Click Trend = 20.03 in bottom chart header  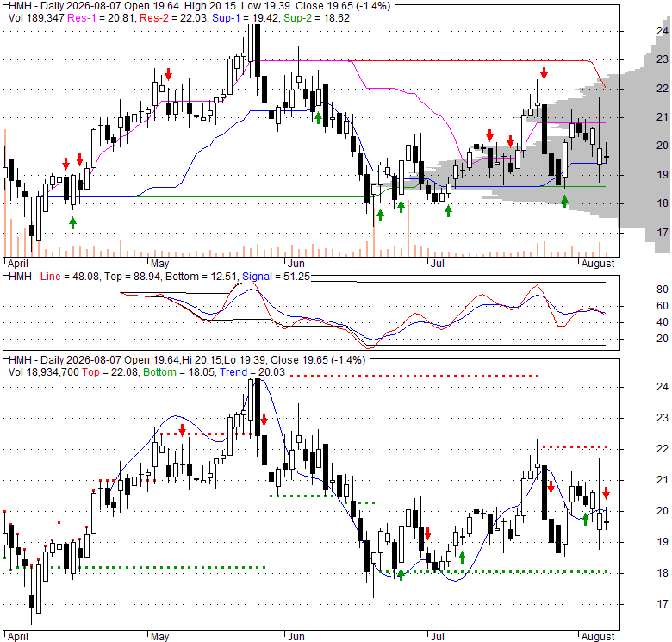[252, 372]
